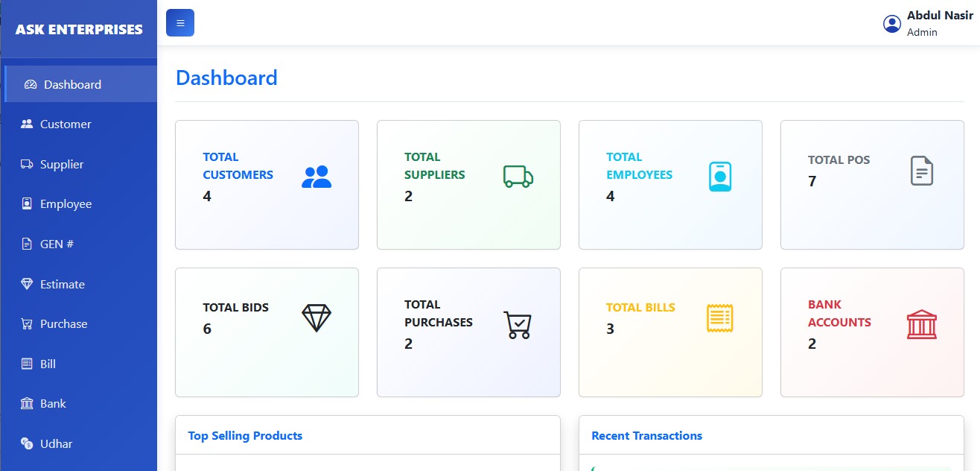
Task: Navigate to Estimate in the sidebar
Action: tap(62, 285)
